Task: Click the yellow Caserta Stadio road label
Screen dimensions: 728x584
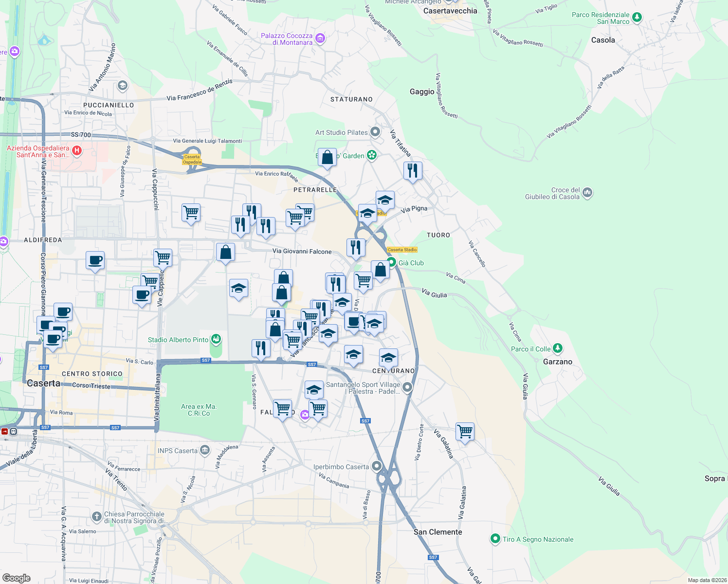Action: (402, 250)
